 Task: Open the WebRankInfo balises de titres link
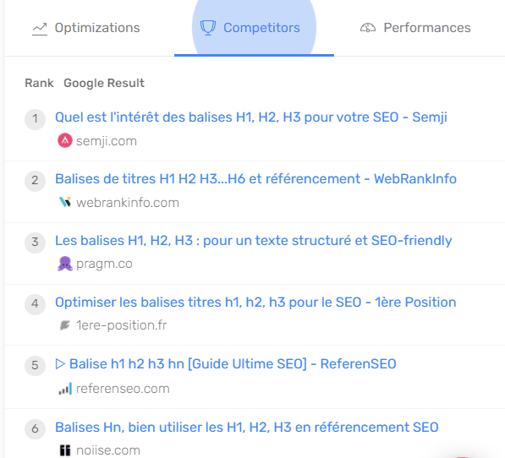(x=256, y=179)
